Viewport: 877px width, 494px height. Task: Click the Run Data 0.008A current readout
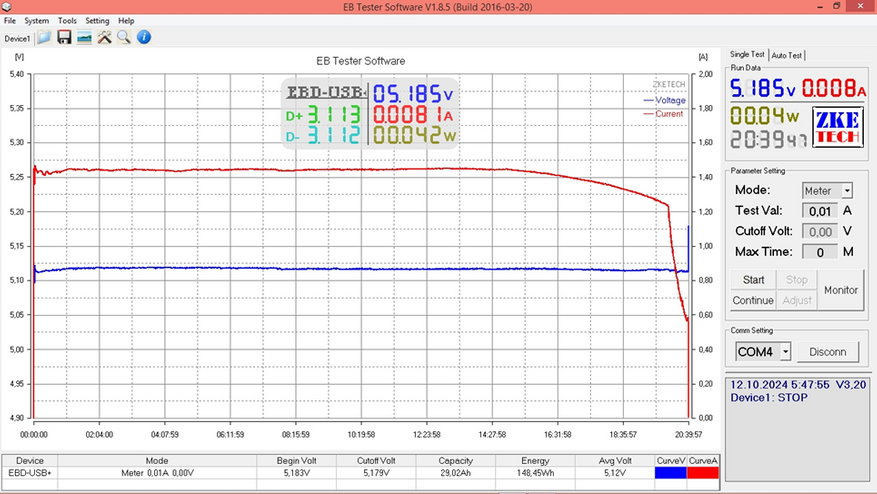833,88
